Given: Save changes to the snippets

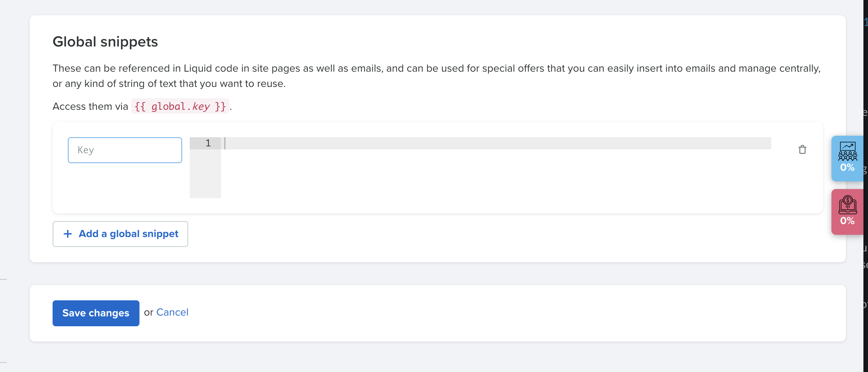Looking at the screenshot, I should tap(96, 313).
